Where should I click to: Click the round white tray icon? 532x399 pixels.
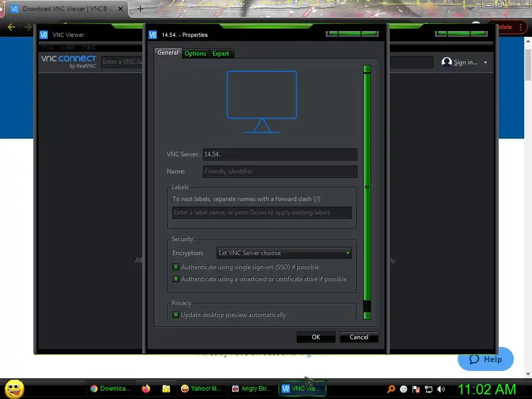[x=403, y=389]
